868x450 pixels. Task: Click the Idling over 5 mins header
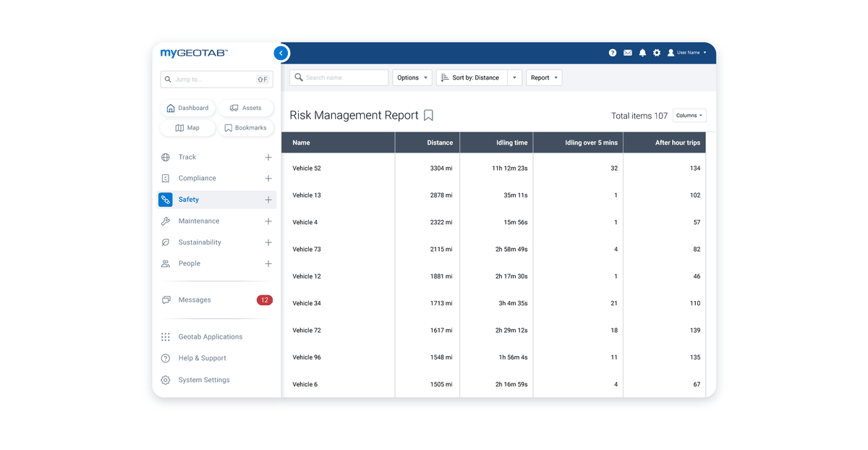[578, 143]
